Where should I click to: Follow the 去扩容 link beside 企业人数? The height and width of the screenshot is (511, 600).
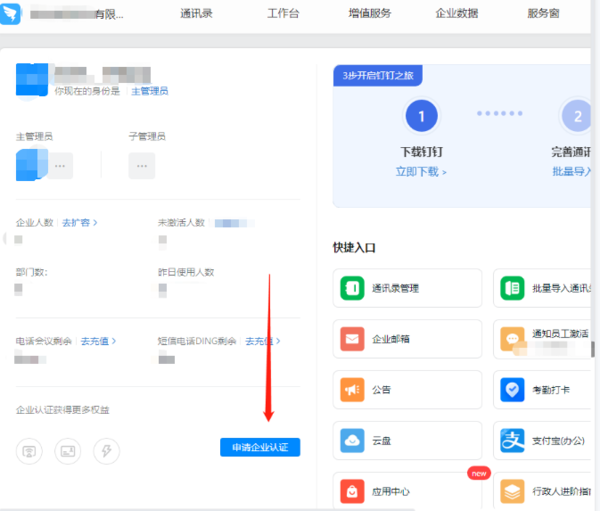tap(80, 222)
